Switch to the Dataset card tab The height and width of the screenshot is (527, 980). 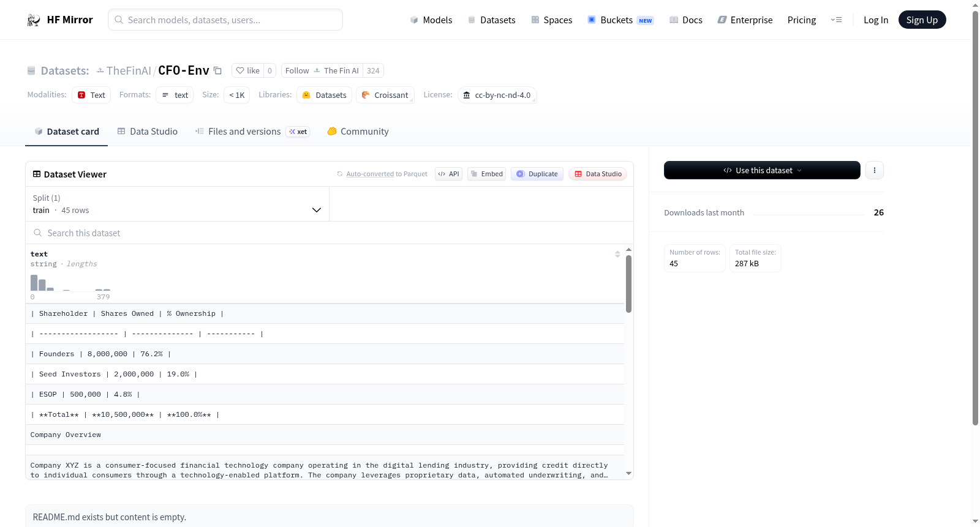67,132
